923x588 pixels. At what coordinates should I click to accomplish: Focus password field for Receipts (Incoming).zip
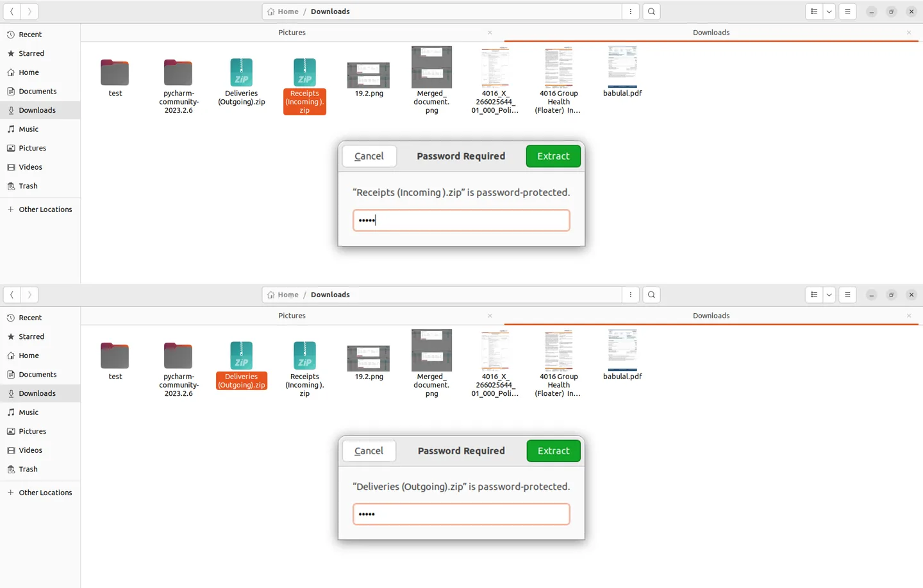(462, 220)
